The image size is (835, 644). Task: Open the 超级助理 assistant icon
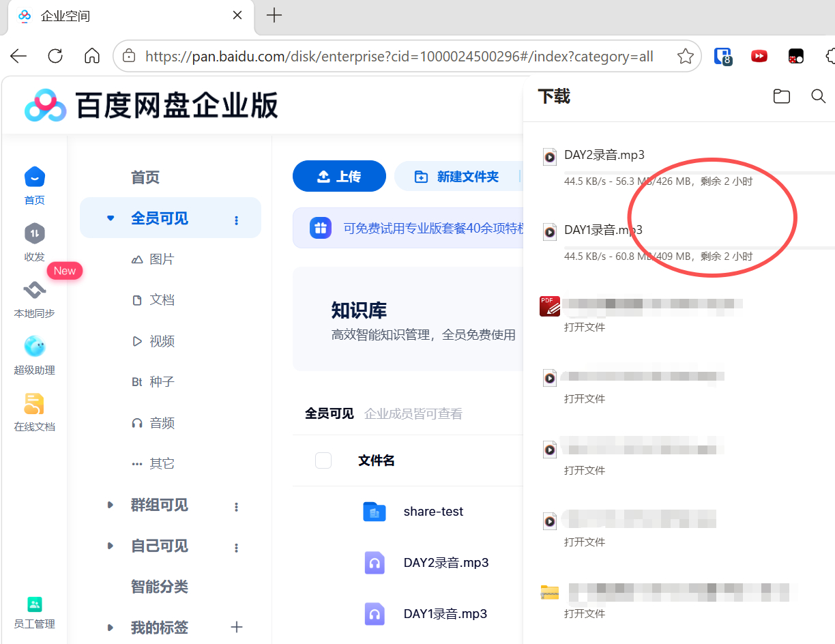coord(35,347)
